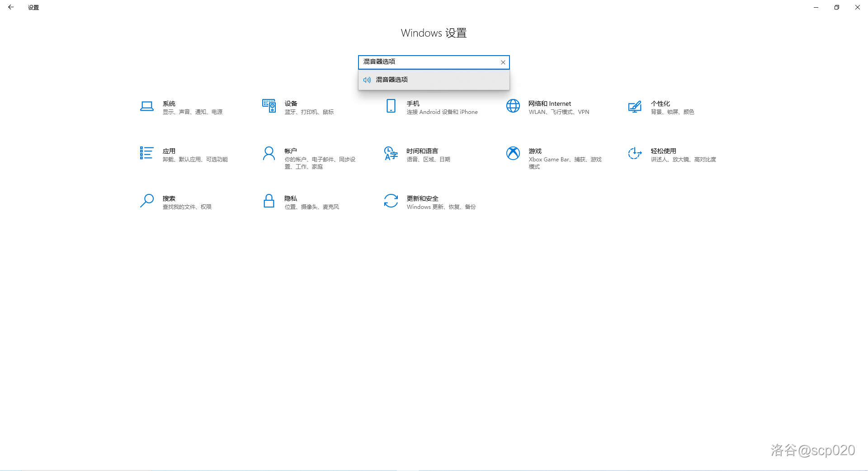The width and height of the screenshot is (868, 471).
Task: Click the 蓝牙、打印机、鼠标 description
Action: (309, 112)
